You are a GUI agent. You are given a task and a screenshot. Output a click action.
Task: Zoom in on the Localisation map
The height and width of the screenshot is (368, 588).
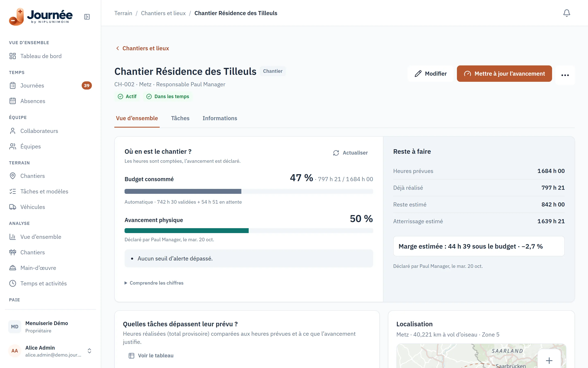[x=549, y=360]
